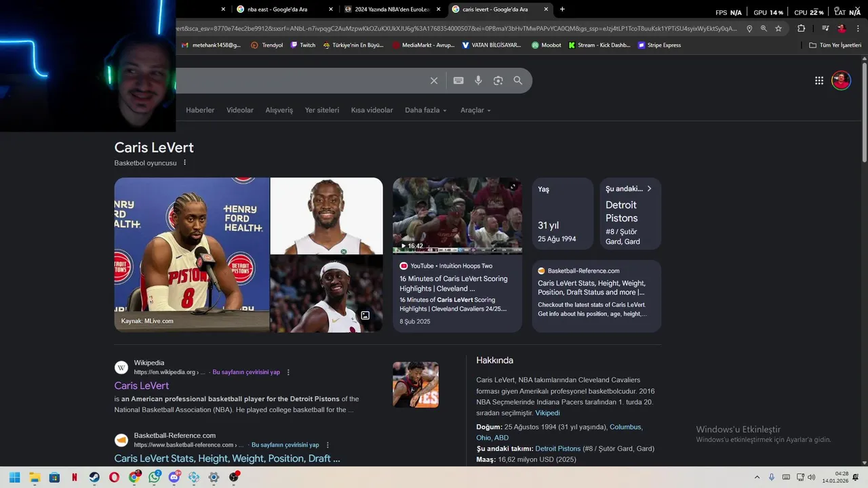The image size is (868, 488).
Task: Open the zoom magnifier in address bar
Action: pyautogui.click(x=764, y=28)
